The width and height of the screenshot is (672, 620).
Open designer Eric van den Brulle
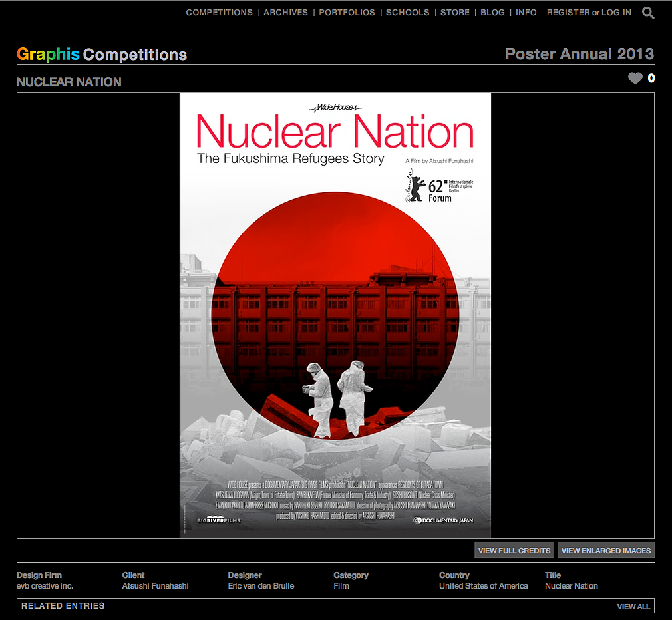pos(261,585)
